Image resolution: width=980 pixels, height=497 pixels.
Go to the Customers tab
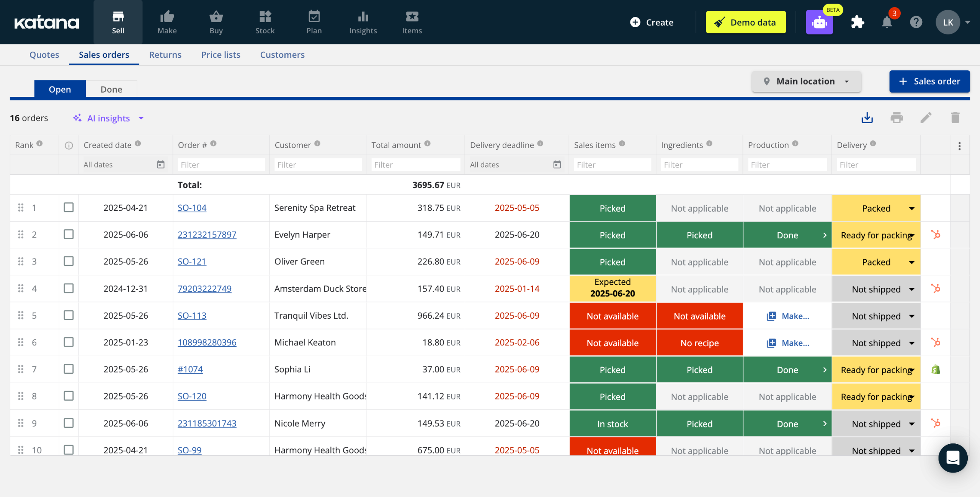tap(282, 55)
